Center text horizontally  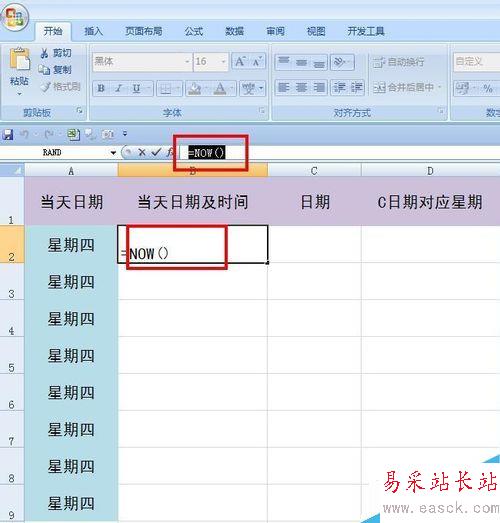coord(301,87)
